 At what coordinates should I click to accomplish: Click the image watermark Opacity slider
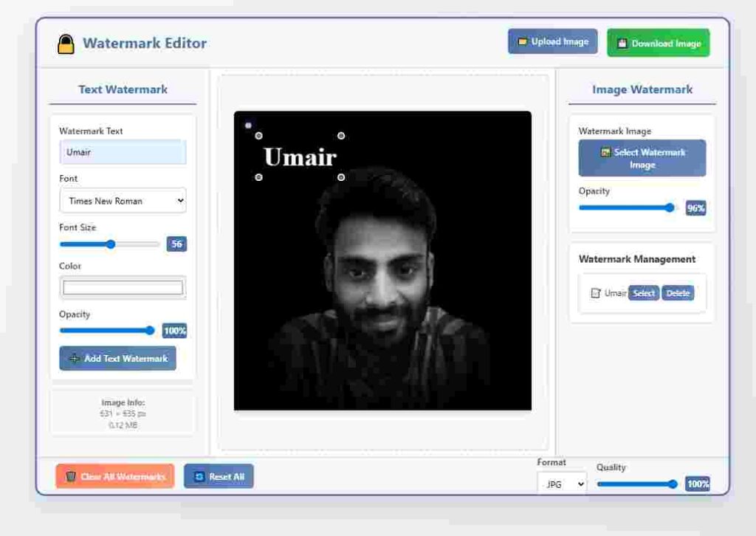(628, 207)
